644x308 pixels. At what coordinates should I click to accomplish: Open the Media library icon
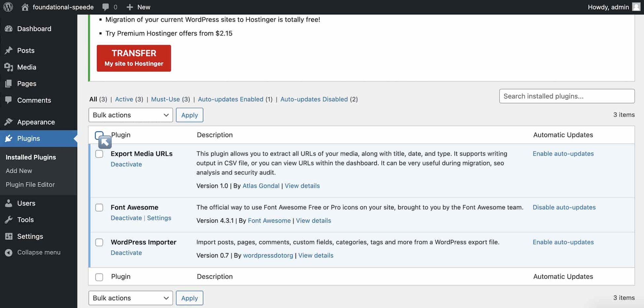9,67
